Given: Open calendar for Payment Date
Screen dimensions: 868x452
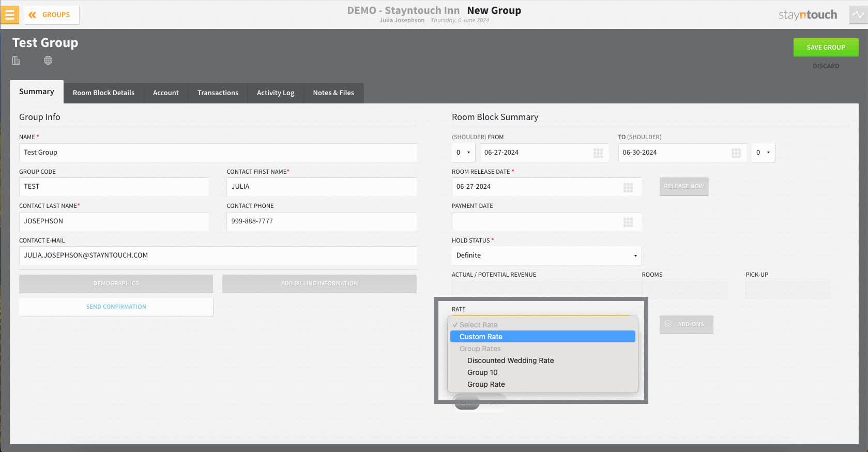Looking at the screenshot, I should click(x=628, y=222).
